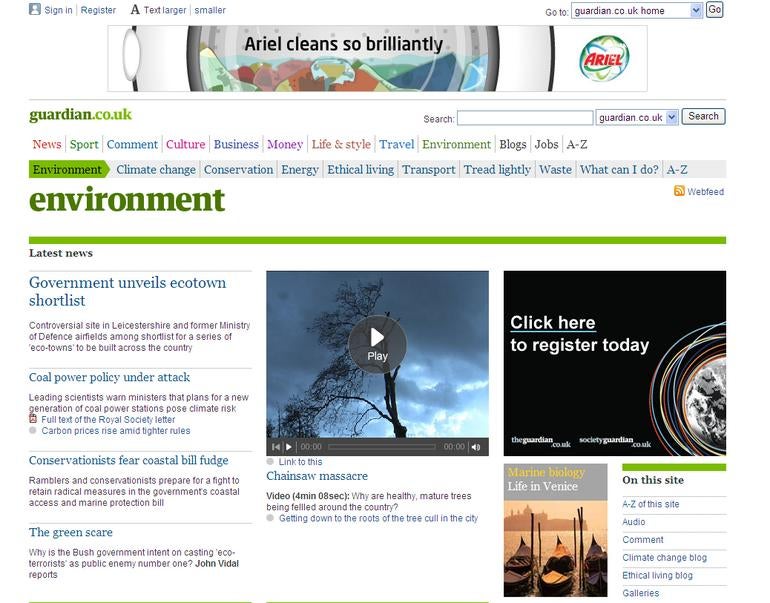Click the Ariel cleans so brilliantly banner
770x603 pixels.
pyautogui.click(x=377, y=58)
